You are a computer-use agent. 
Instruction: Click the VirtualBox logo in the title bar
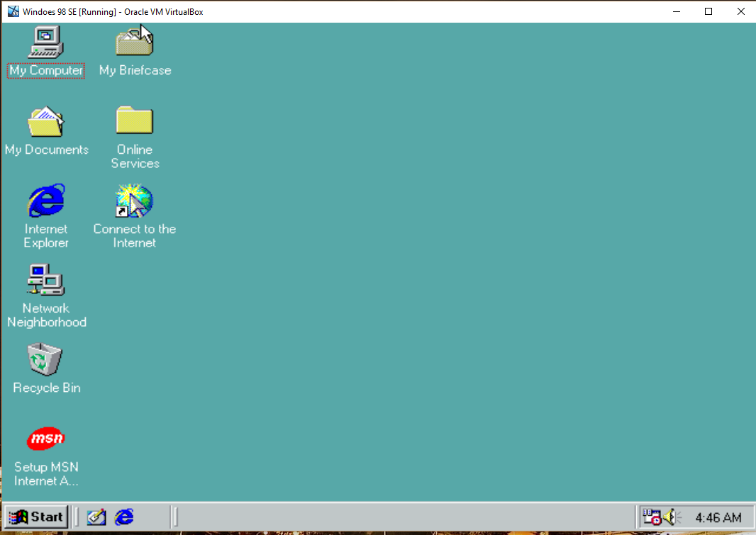(11, 11)
